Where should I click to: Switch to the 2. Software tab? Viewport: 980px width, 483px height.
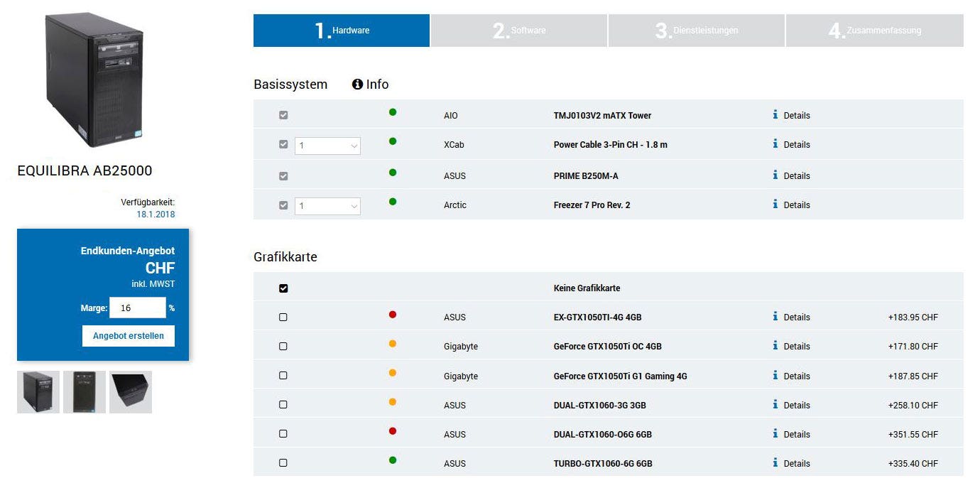click(x=519, y=31)
